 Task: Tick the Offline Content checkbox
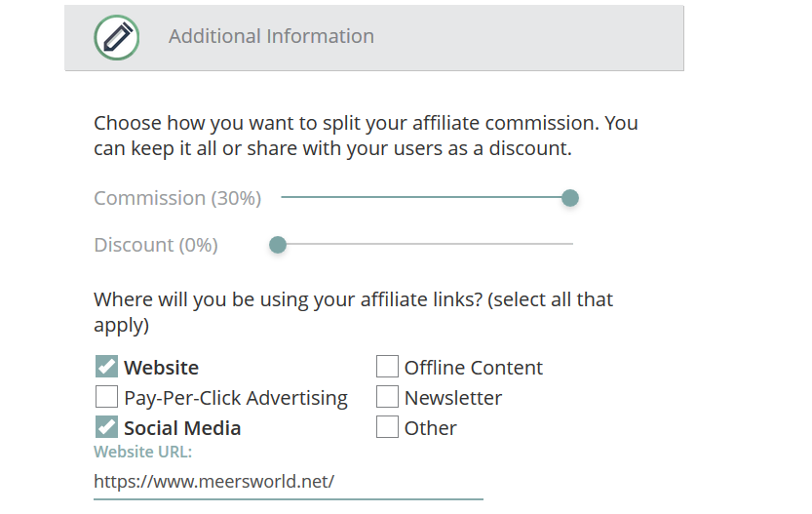387,367
